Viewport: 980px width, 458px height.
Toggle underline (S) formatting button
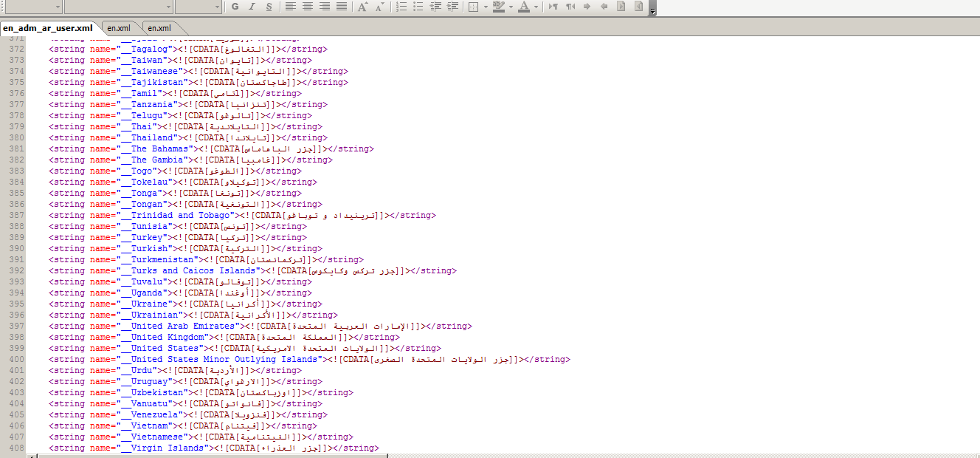click(269, 7)
